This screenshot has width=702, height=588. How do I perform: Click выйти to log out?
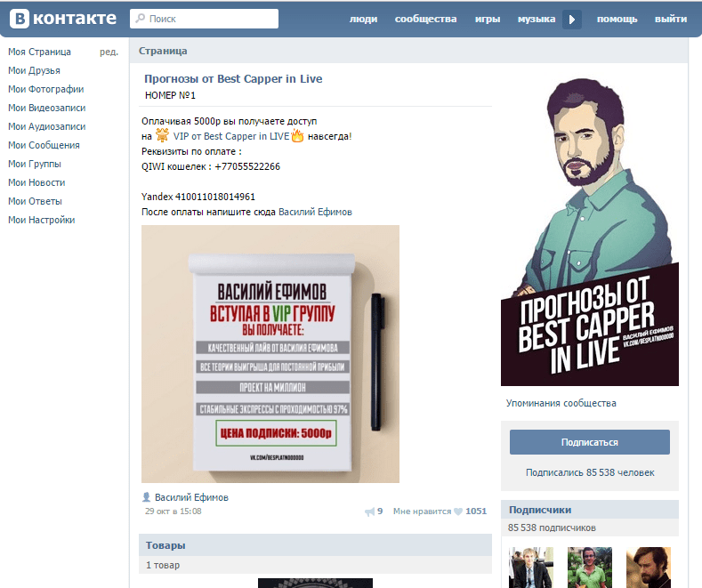tap(670, 19)
